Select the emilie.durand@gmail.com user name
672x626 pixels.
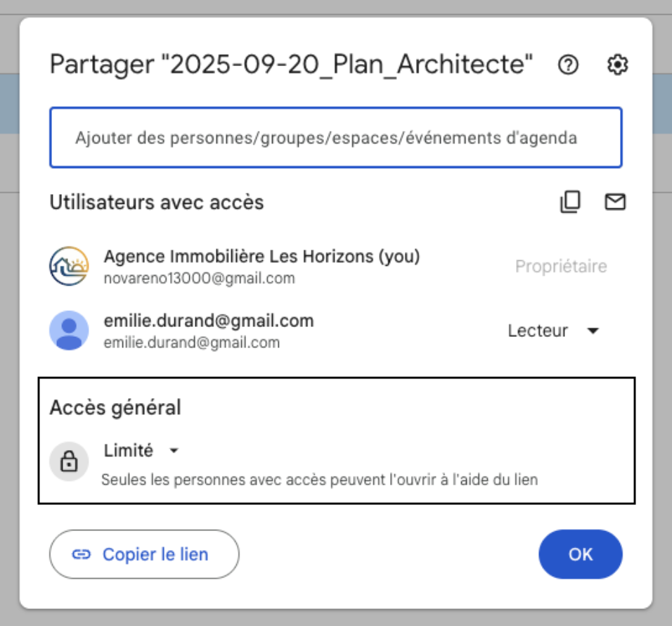[x=209, y=321]
